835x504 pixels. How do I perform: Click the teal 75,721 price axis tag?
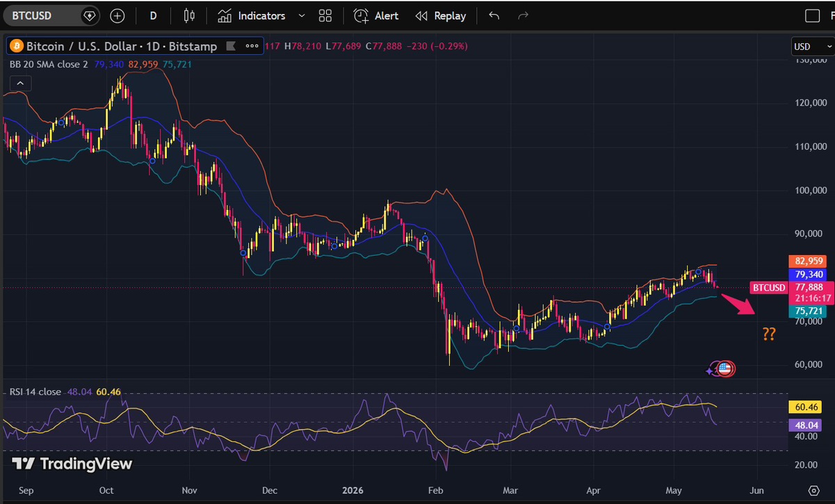point(809,311)
